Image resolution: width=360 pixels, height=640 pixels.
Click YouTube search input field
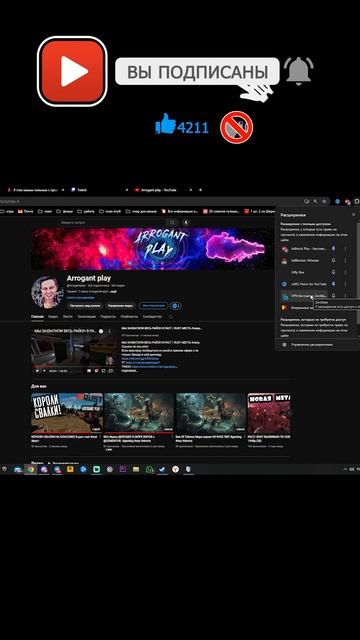click(112, 222)
